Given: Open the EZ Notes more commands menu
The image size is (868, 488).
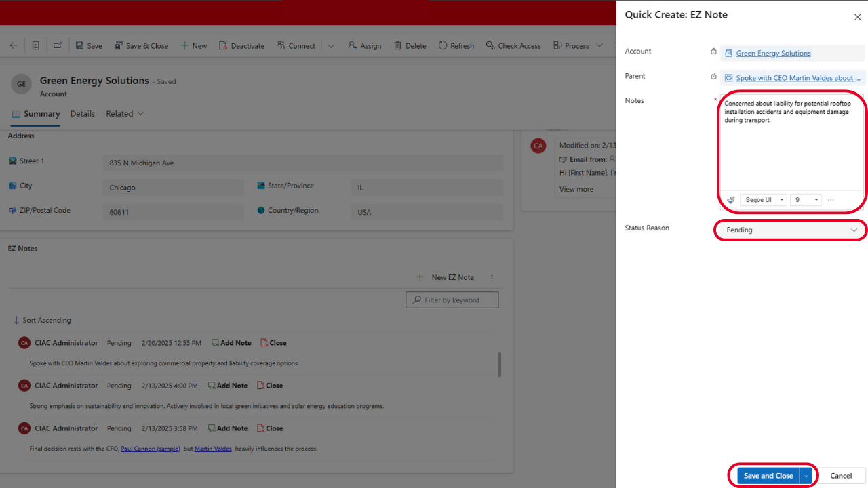Looking at the screenshot, I should (492, 277).
